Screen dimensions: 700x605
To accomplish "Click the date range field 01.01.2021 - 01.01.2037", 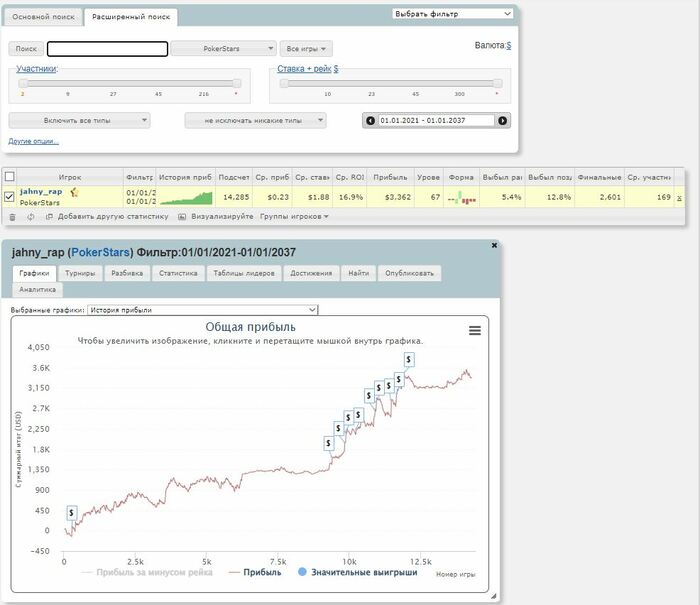I will click(436, 121).
